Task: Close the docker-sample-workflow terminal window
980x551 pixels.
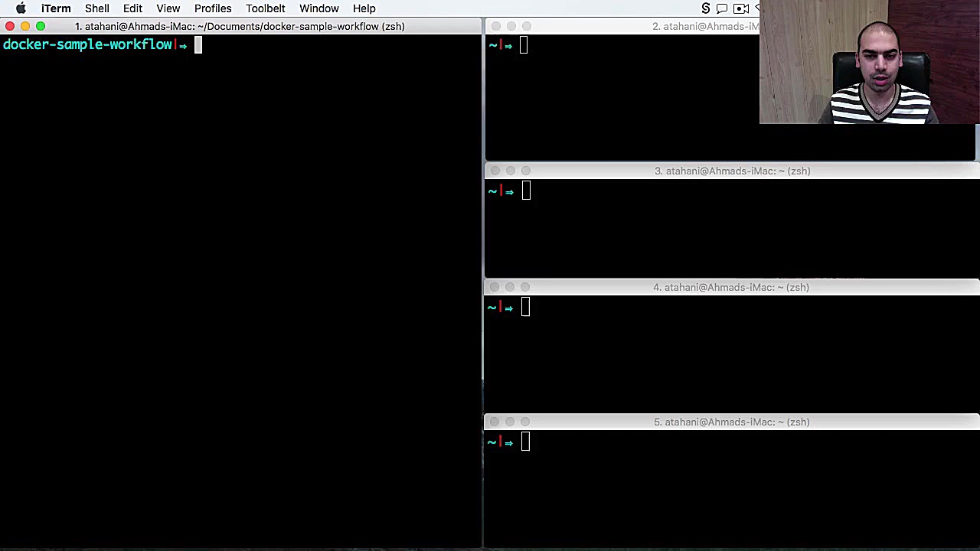Action: [x=10, y=26]
